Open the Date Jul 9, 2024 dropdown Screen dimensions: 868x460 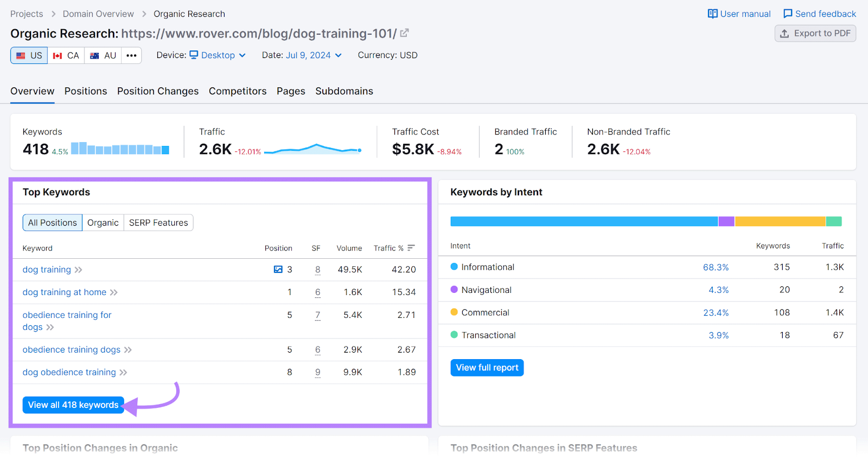coord(314,55)
